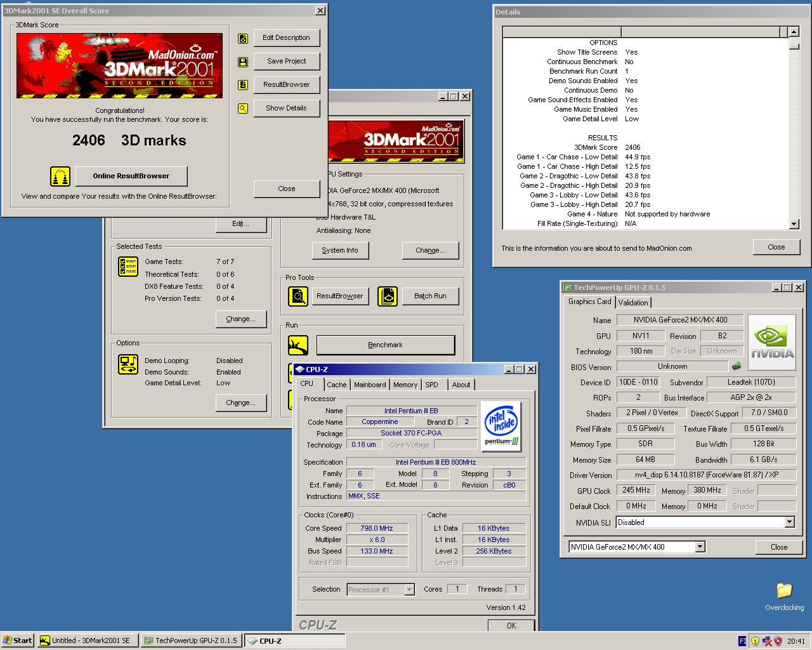Click the Save Project button
Screen dimensions: 812x650
pos(287,62)
